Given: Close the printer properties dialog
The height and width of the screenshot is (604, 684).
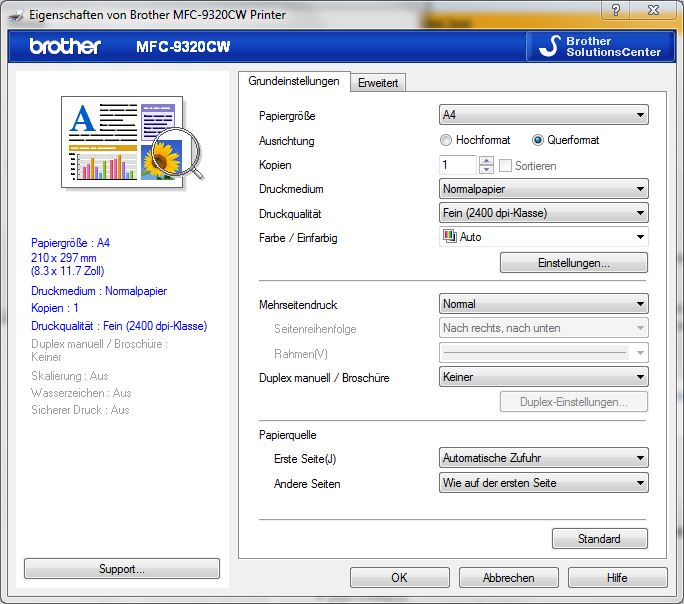Looking at the screenshot, I should pos(653,10).
